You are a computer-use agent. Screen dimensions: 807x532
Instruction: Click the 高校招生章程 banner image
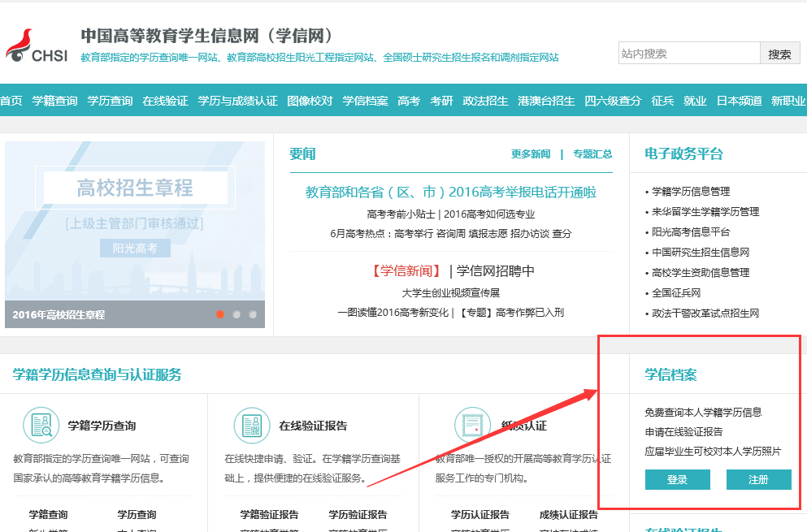(x=135, y=219)
